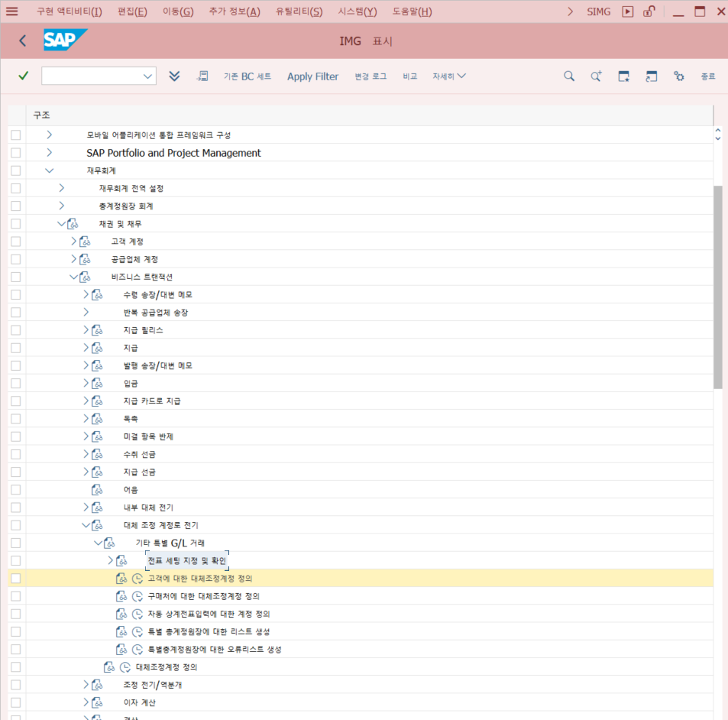Click the gears settings toolbar icon
This screenshot has width=728, height=720.
[x=679, y=76]
